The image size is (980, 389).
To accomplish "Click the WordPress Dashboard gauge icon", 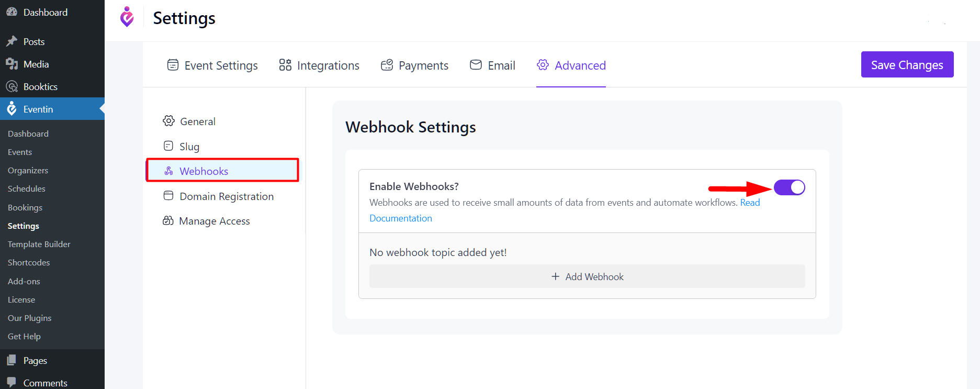I will [12, 12].
